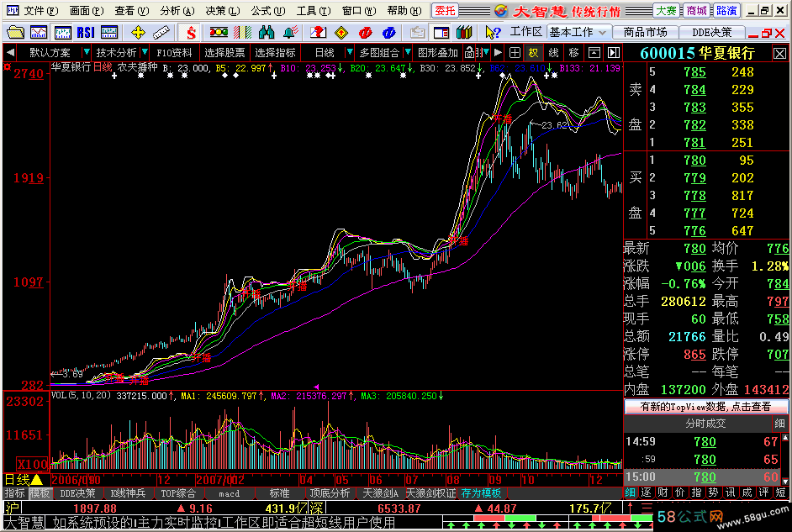This screenshot has height=532, width=792.
Task: Click the first chart-line toolbar icon after folder
Action: click(x=39, y=33)
